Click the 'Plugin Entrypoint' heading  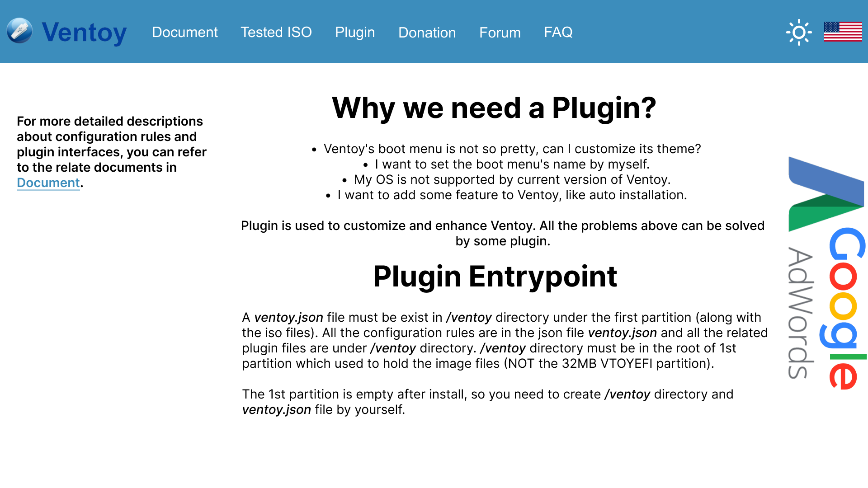(x=495, y=277)
